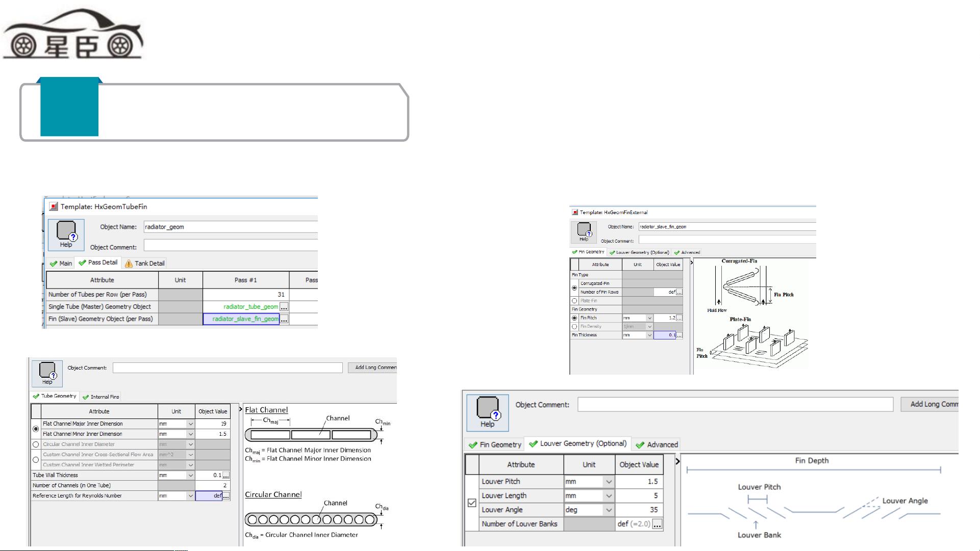Click ellipsis button for Tube Wall Thickness

pos(226,475)
